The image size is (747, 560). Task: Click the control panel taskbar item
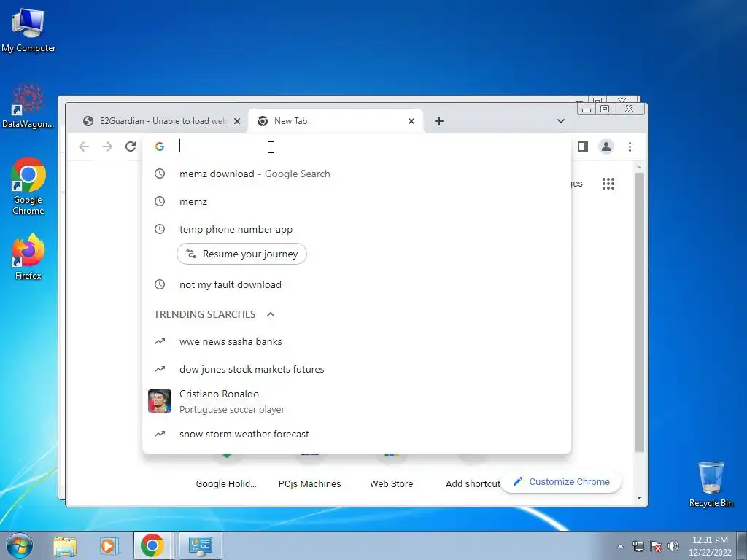pos(200,545)
